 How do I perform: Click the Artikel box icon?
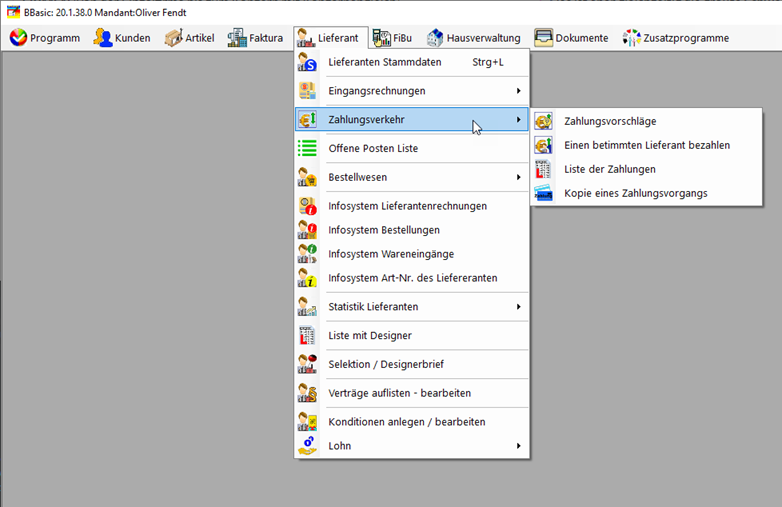coord(174,38)
